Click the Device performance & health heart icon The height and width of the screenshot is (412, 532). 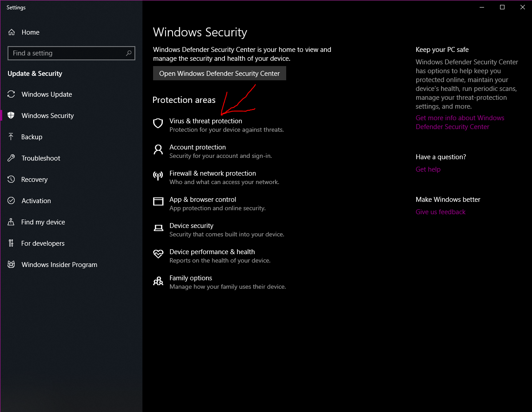click(x=158, y=254)
